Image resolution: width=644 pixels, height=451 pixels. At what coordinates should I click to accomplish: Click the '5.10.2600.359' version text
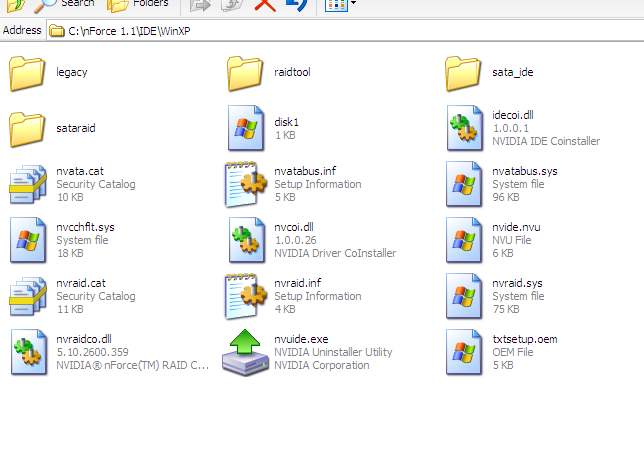pos(92,352)
